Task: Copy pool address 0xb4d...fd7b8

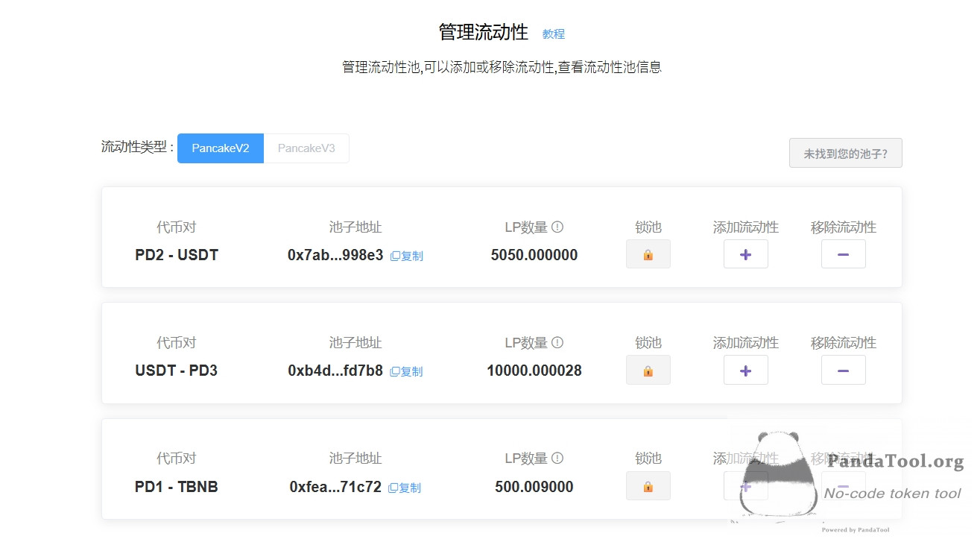Action: tap(407, 371)
